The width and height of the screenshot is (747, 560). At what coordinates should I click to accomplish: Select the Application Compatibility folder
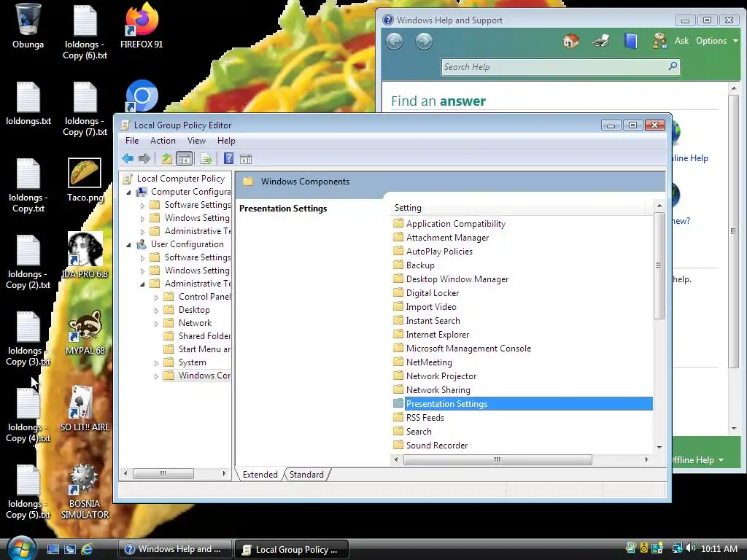[x=455, y=223]
